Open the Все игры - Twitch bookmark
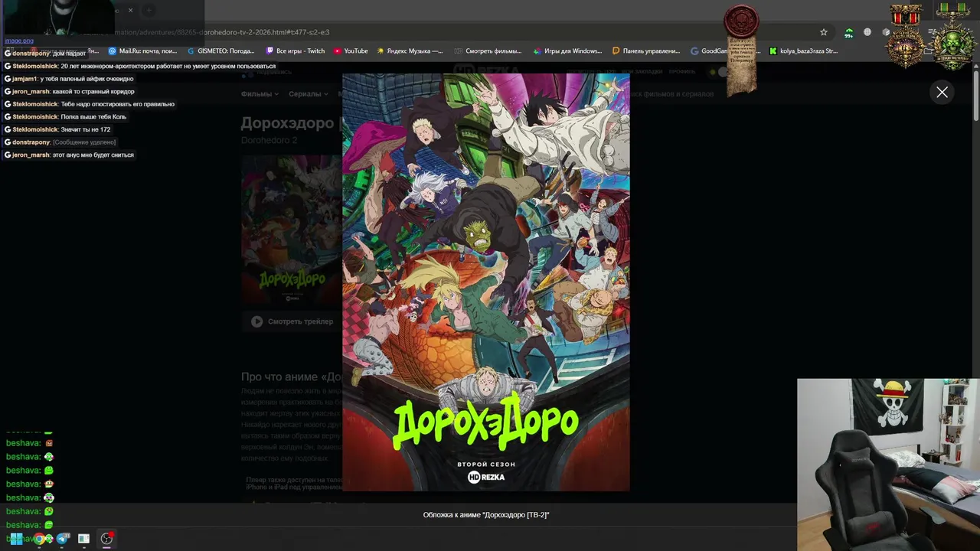This screenshot has height=551, width=980. click(296, 51)
